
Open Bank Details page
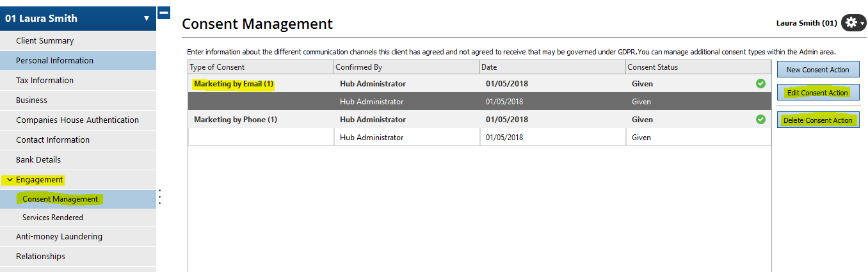[x=38, y=160]
